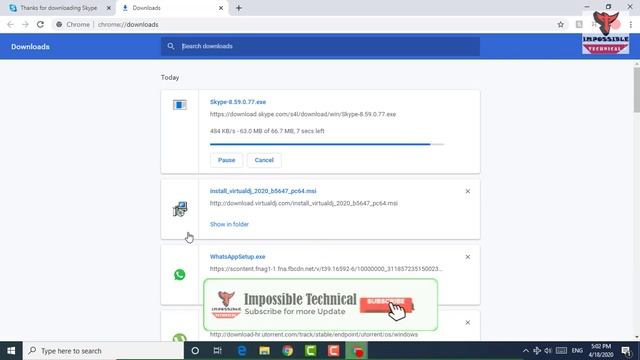Go back to the previous page
This screenshot has height=360, width=640.
pyautogui.click(x=10, y=24)
